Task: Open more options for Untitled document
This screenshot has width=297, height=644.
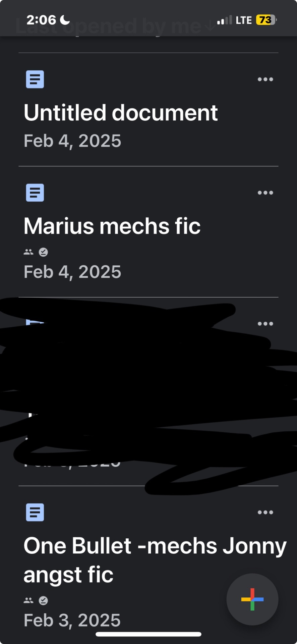Action: 265,79
